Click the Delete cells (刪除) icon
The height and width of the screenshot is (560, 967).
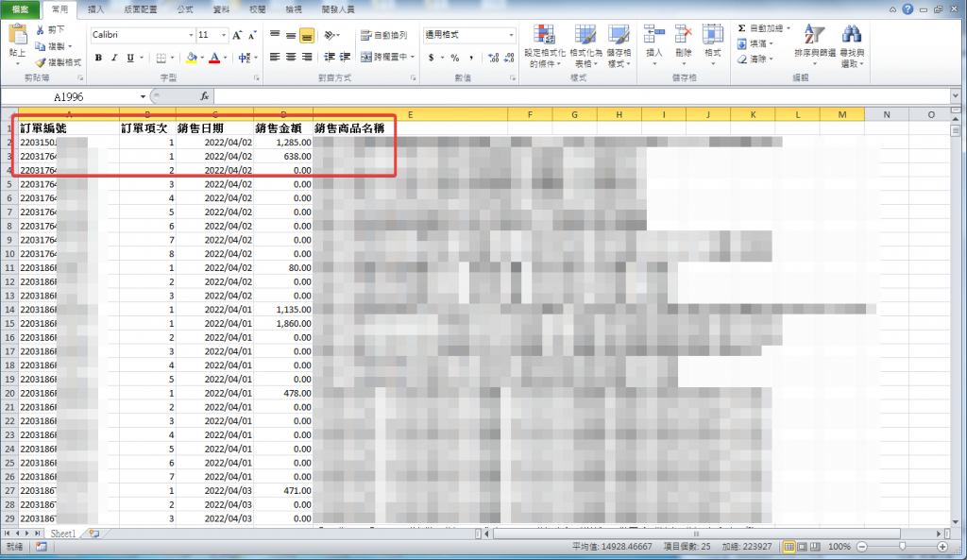point(684,41)
